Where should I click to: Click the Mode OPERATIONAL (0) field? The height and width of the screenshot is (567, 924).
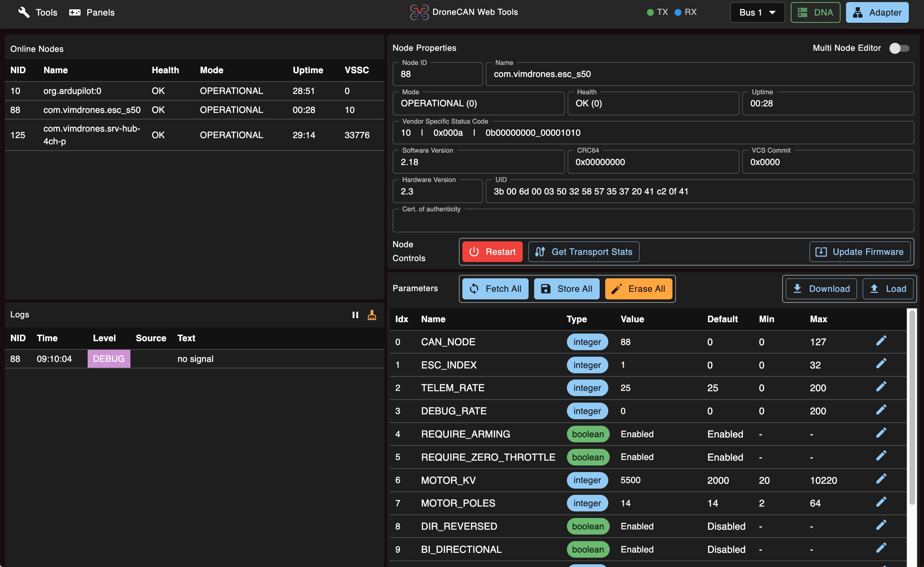pyautogui.click(x=478, y=103)
